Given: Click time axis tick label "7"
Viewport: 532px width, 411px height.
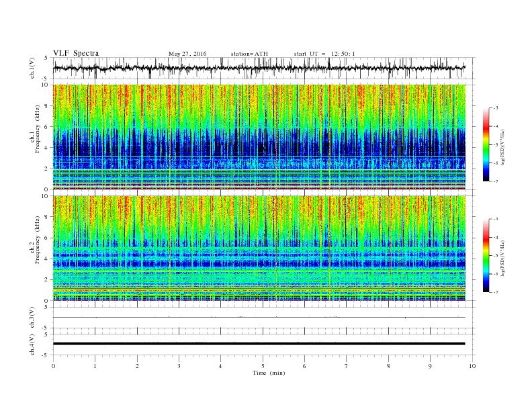Looking at the screenshot, I should click(x=347, y=366).
